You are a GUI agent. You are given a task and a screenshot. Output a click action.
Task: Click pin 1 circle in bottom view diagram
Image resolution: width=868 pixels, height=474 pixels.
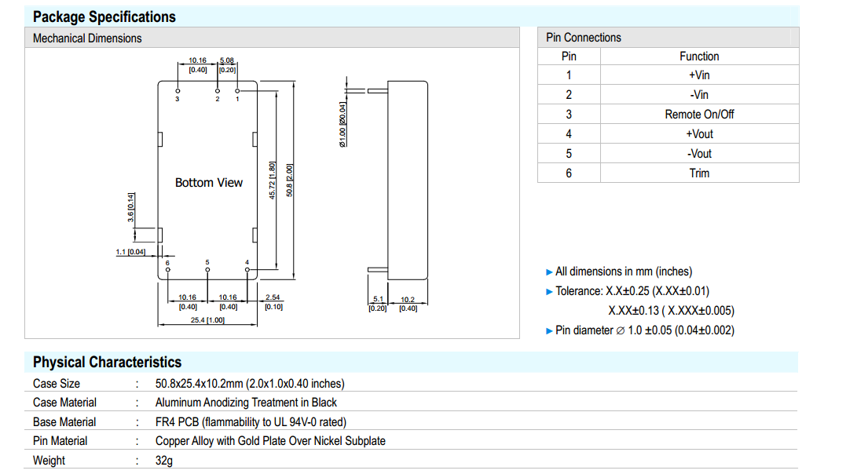pyautogui.click(x=237, y=91)
